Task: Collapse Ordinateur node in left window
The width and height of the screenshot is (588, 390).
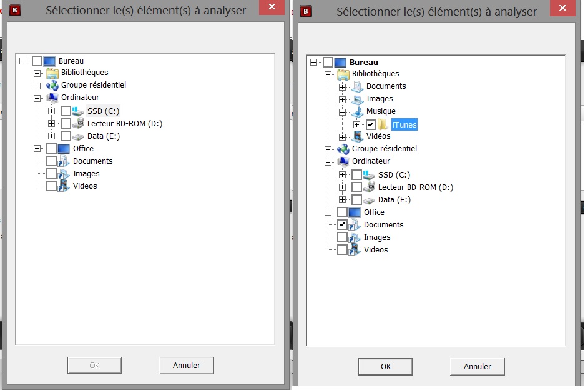Action: pos(37,98)
